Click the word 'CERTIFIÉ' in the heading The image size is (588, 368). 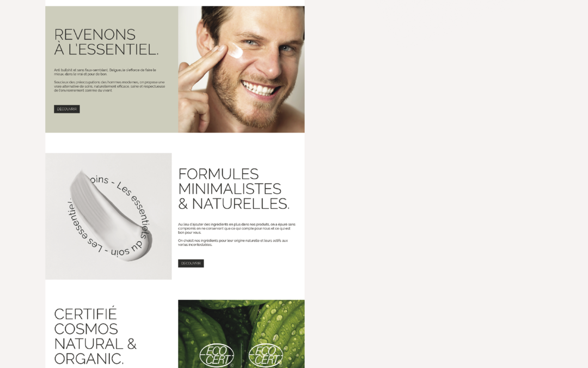pos(85,314)
